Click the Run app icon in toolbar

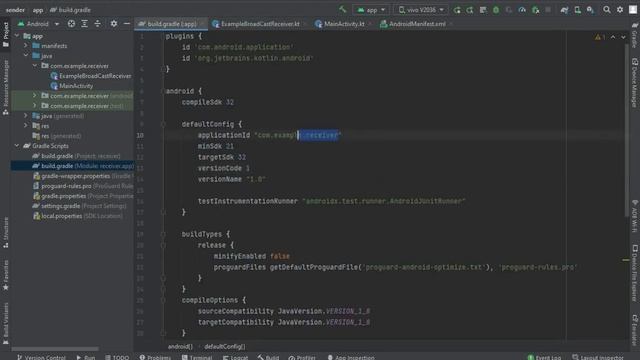pyautogui.click(x=457, y=10)
